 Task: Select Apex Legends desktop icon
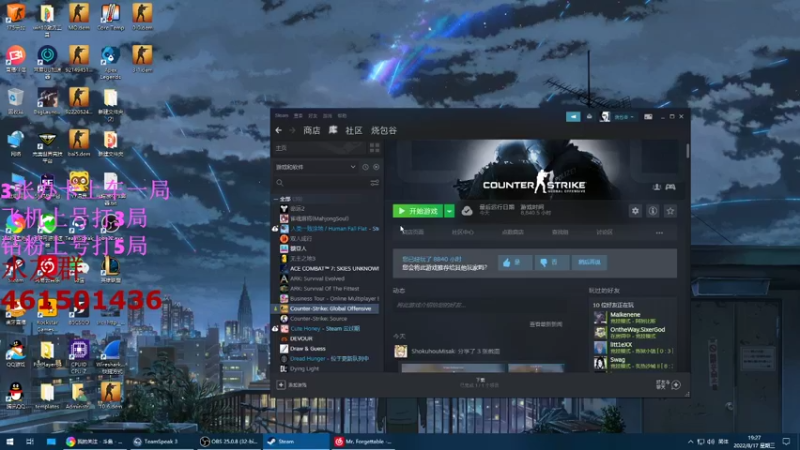(110, 62)
